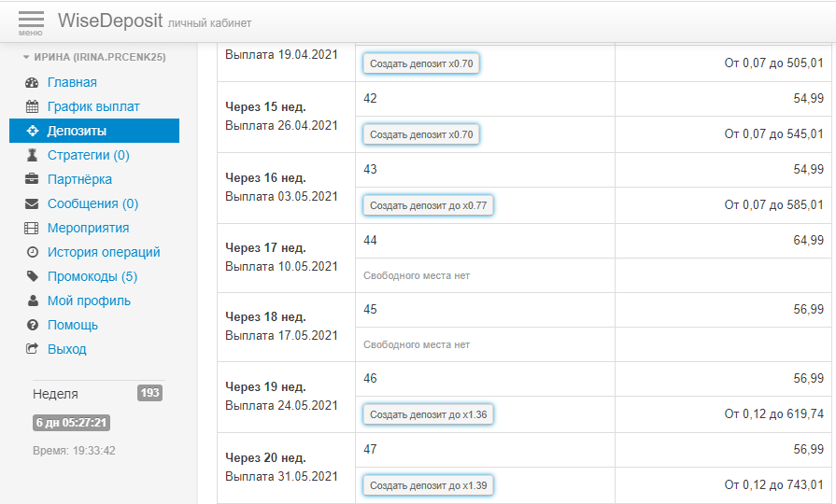This screenshot has height=504, width=836.
Task: Click the График выплат calendar icon
Action: [32, 107]
